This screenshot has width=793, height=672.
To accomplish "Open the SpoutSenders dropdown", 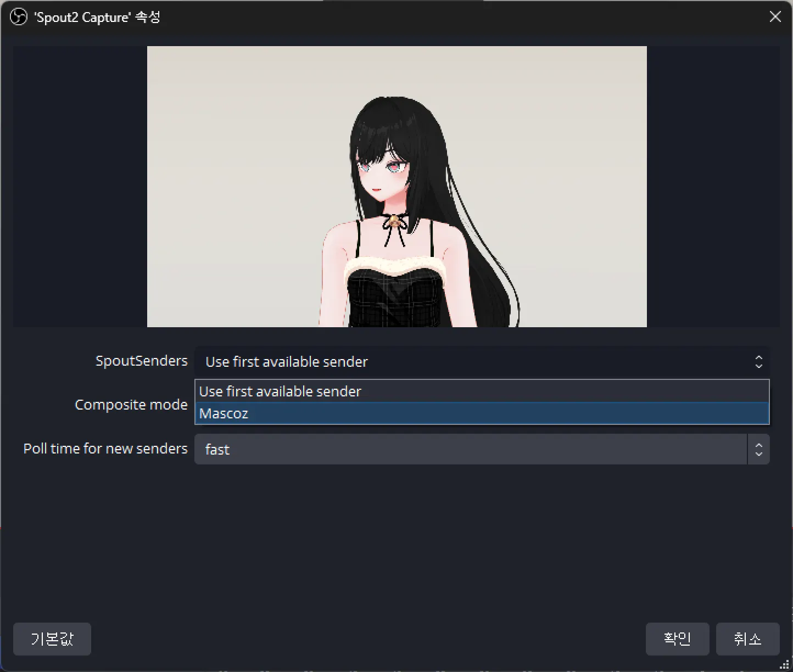I will pyautogui.click(x=482, y=362).
